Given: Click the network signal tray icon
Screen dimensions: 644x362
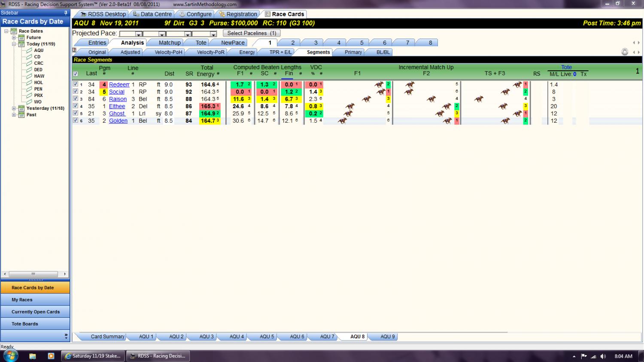Looking at the screenshot, I should (x=594, y=356).
